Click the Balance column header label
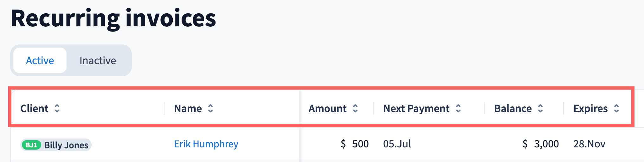 pos(513,109)
